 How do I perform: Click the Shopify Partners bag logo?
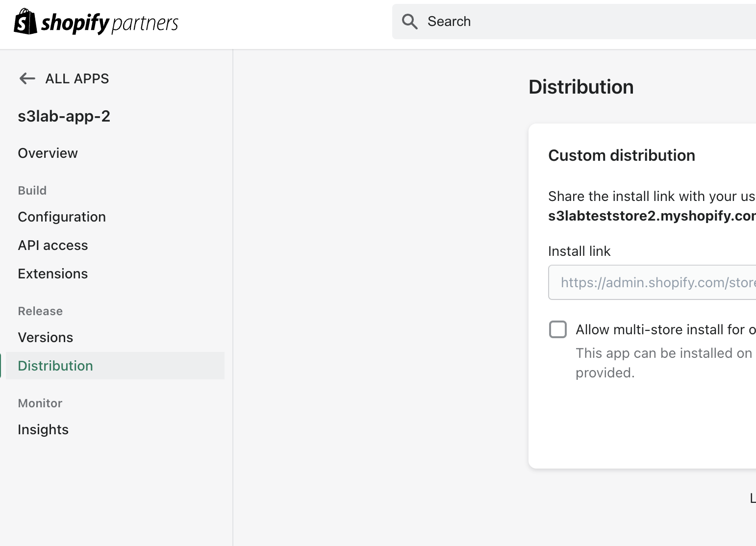tap(25, 21)
